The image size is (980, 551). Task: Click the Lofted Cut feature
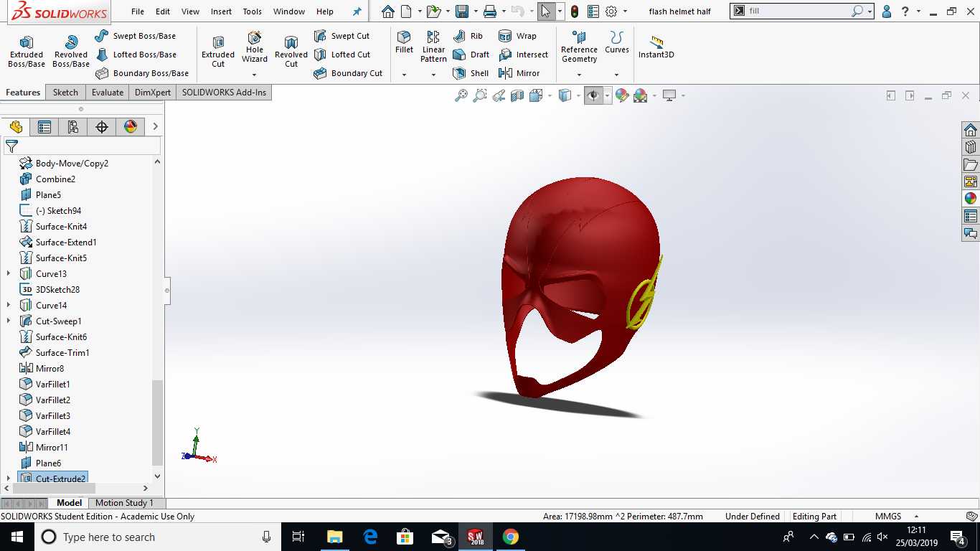tap(342, 55)
